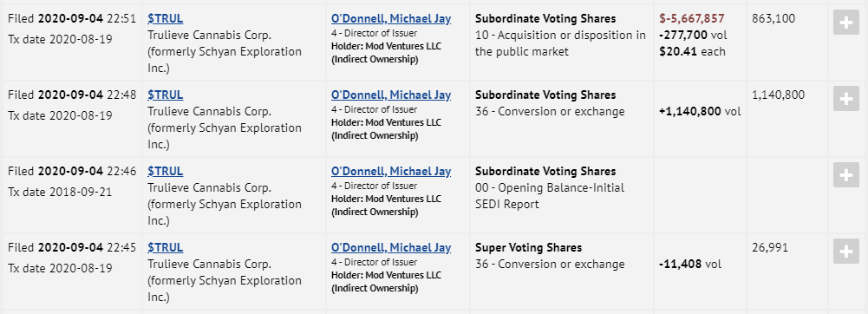Click the Super Voting Shares heading
Image resolution: width=868 pixels, height=314 pixels.
(529, 247)
